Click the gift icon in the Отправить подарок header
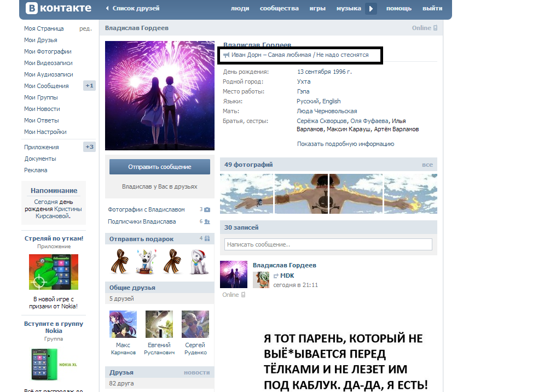This screenshot has width=544, height=392. click(x=207, y=238)
